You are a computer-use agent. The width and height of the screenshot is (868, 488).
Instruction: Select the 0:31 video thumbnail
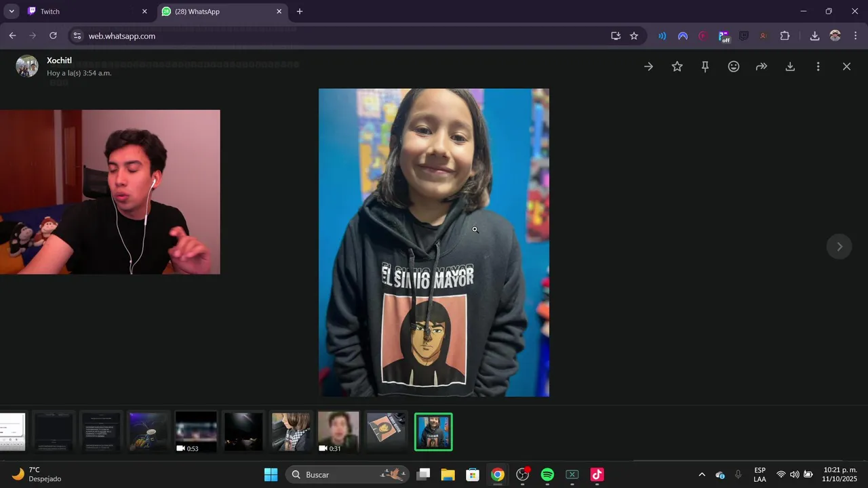338,432
